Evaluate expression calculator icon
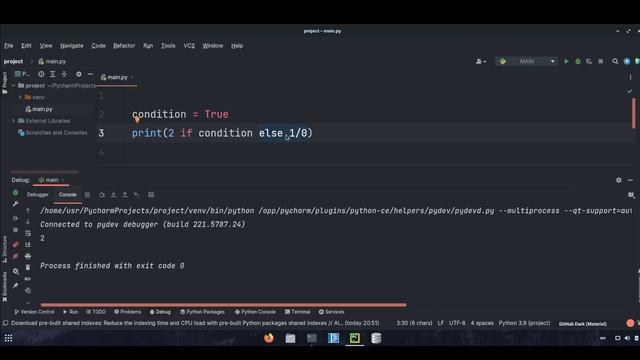The height and width of the screenshot is (360, 640). [x=151, y=195]
